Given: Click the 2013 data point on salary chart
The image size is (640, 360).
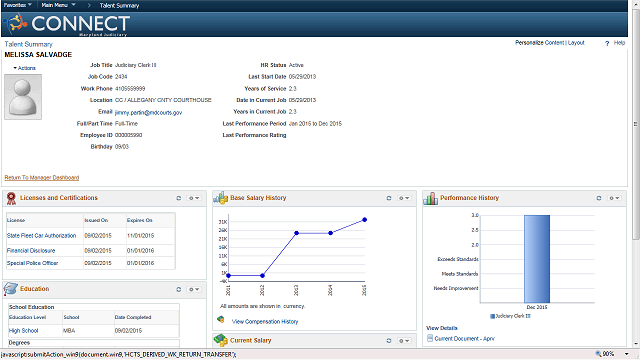Looking at the screenshot, I should coord(297,233).
